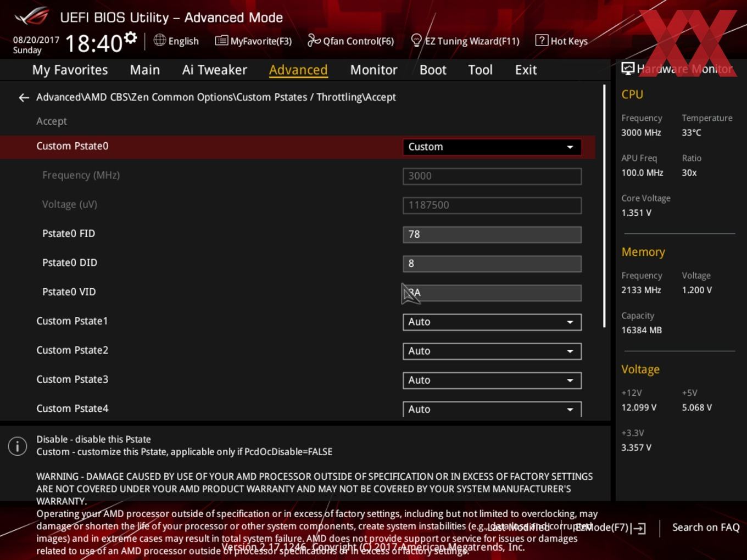Screen dimensions: 747x560
Task: Select the Custom Pstate4 row label
Action: [73, 408]
